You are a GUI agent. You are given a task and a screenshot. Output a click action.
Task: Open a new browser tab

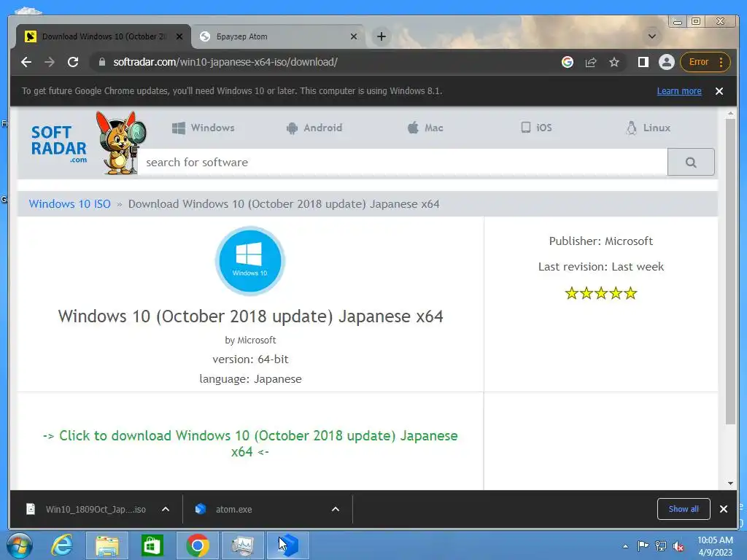tap(381, 36)
